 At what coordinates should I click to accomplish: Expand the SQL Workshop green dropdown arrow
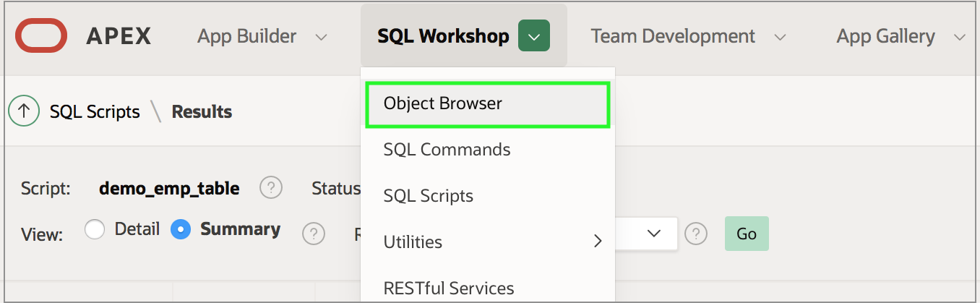click(x=533, y=36)
